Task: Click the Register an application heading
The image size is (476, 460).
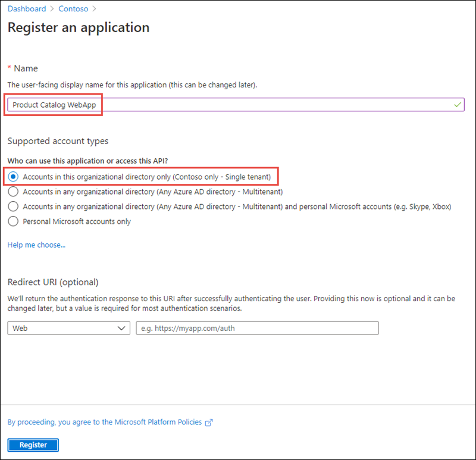Action: [x=79, y=27]
